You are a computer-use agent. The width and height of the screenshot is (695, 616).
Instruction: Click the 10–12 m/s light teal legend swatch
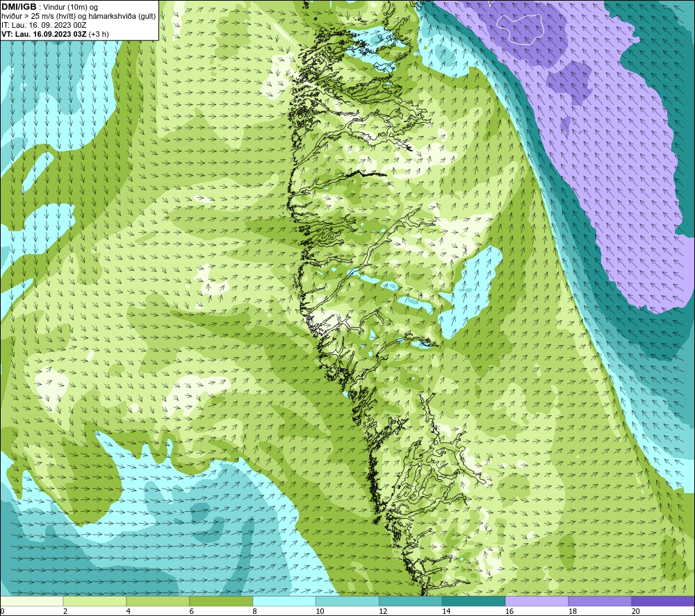point(347,601)
